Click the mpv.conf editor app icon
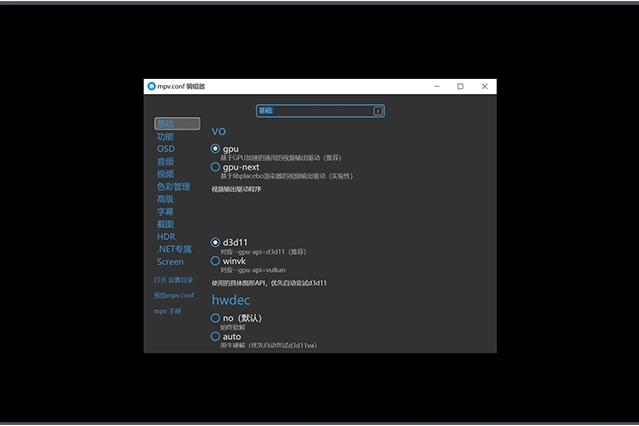This screenshot has height=426, width=639. pyautogui.click(x=152, y=86)
